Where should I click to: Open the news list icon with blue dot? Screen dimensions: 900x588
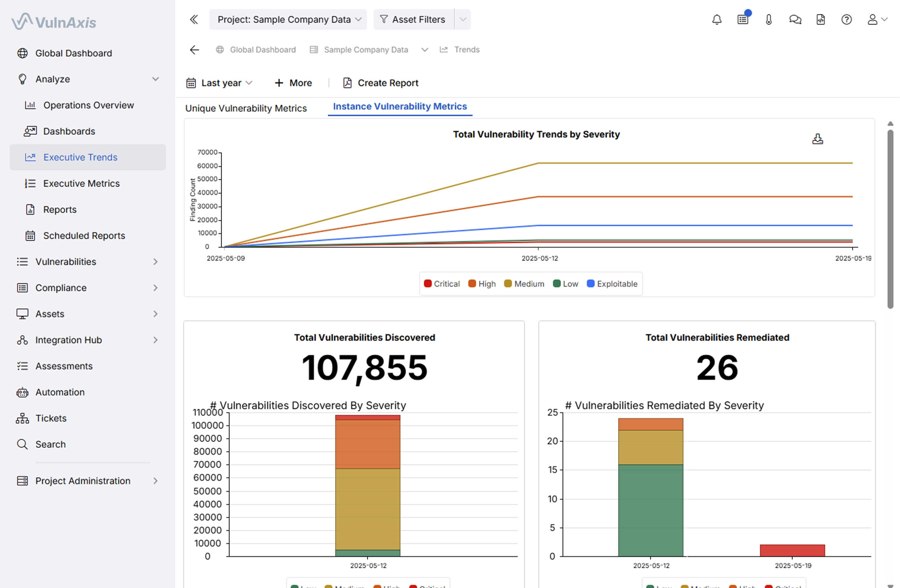tap(743, 19)
